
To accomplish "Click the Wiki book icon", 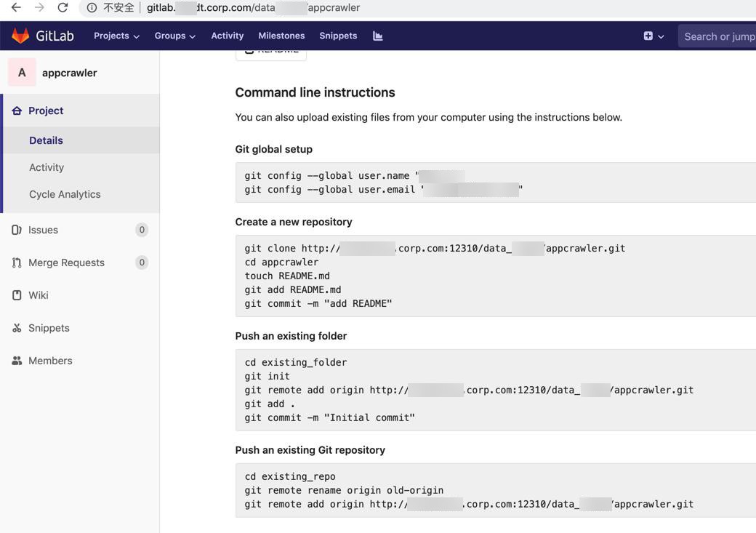I will point(17,295).
